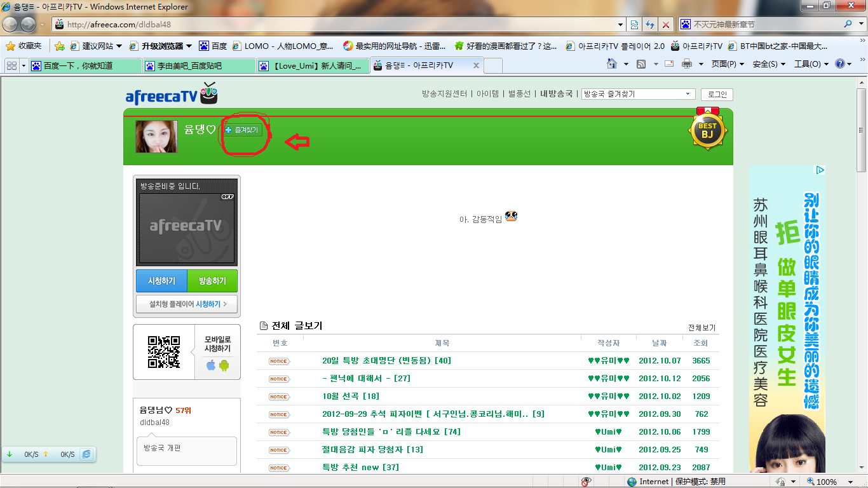Open the 방송지원센터 link
The image size is (868, 488).
tap(444, 94)
